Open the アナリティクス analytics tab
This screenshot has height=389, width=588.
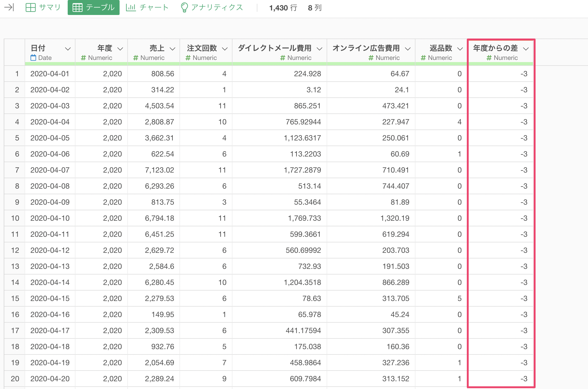pos(212,7)
